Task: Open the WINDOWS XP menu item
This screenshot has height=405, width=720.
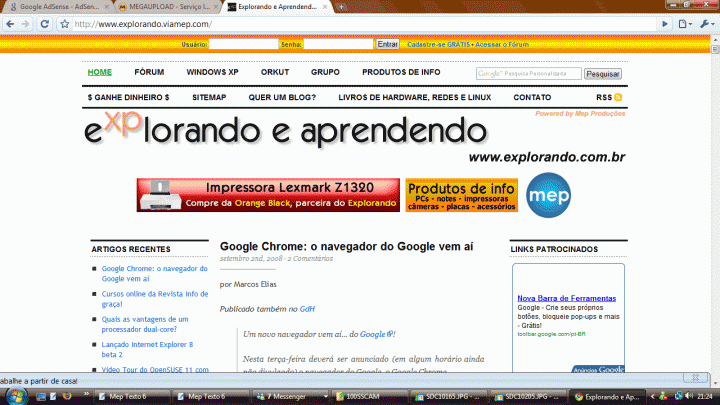Action: [212, 72]
